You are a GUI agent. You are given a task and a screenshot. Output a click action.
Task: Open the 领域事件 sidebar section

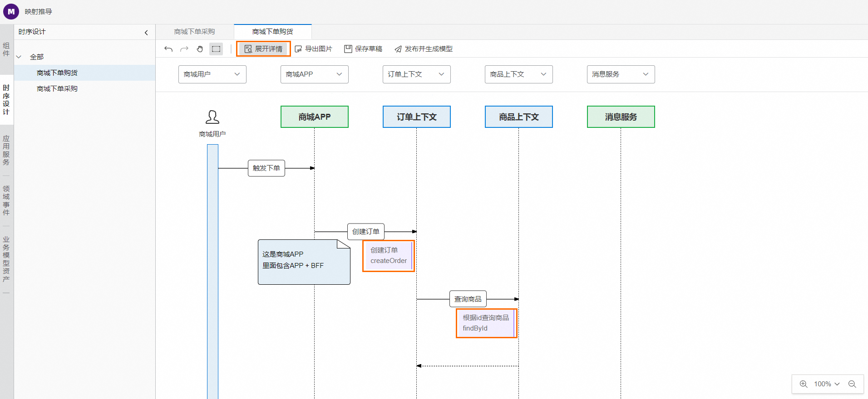pos(6,200)
